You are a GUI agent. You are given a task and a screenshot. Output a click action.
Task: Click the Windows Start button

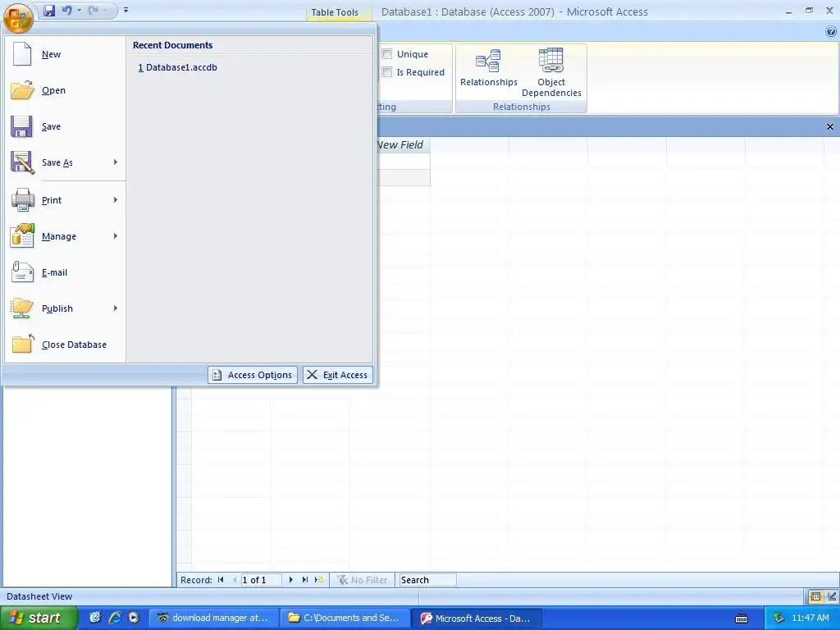[39, 618]
